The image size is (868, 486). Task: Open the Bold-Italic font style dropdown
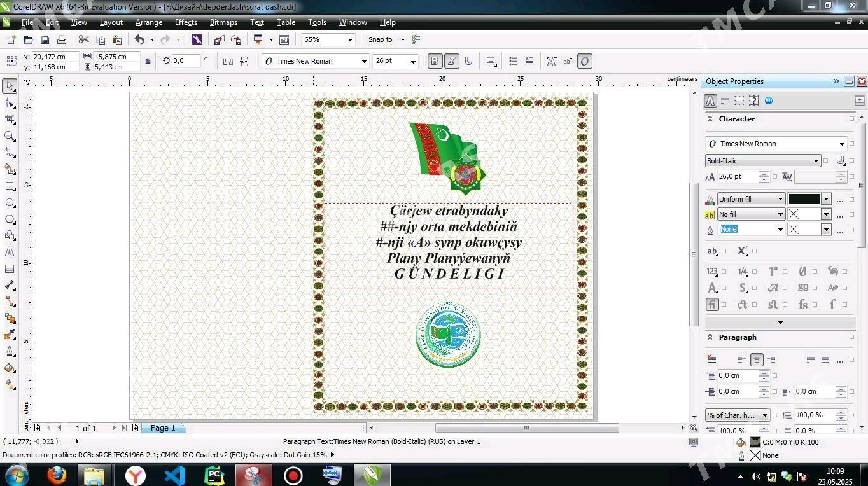pos(816,161)
